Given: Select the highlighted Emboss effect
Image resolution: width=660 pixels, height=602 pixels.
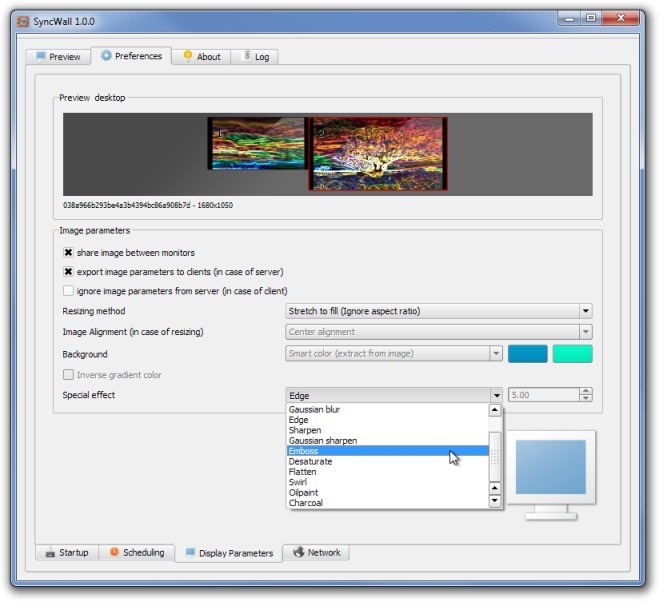Looking at the screenshot, I should [x=387, y=451].
